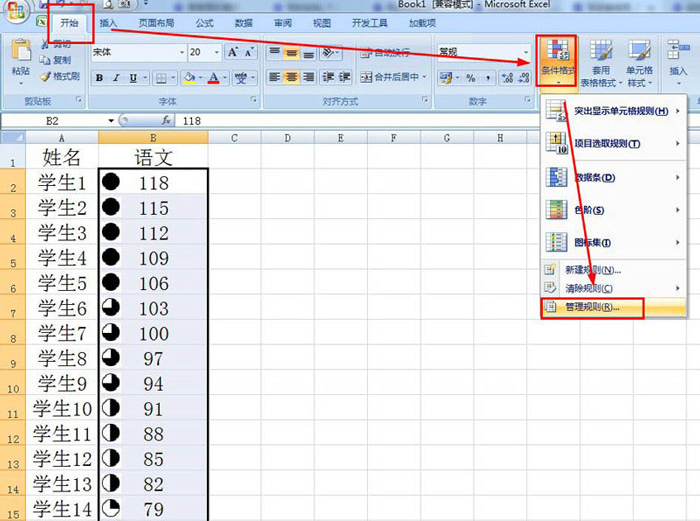Toggle underline formatting
Viewport: 700px width, 521px height.
pos(133,77)
